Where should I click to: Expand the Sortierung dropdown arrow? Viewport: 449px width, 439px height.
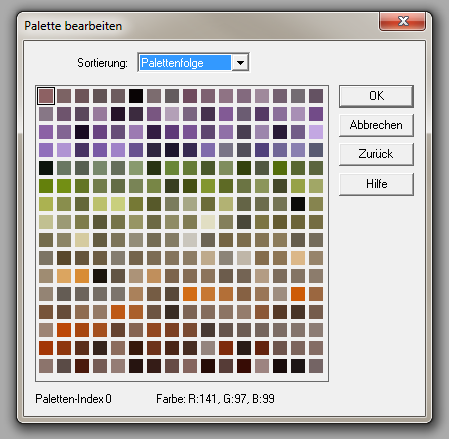[240, 63]
